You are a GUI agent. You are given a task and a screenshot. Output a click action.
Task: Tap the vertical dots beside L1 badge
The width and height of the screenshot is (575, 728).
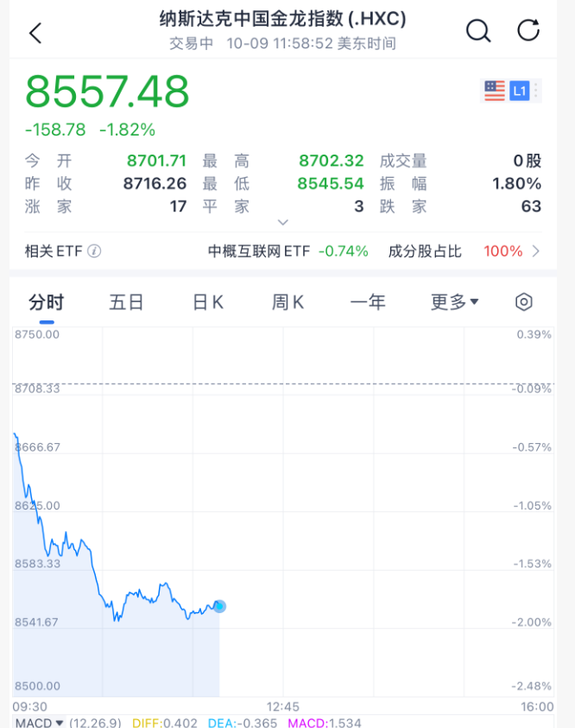click(x=537, y=91)
